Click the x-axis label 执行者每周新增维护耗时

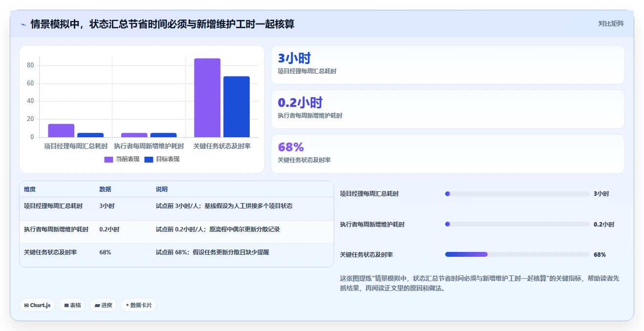[x=149, y=146]
